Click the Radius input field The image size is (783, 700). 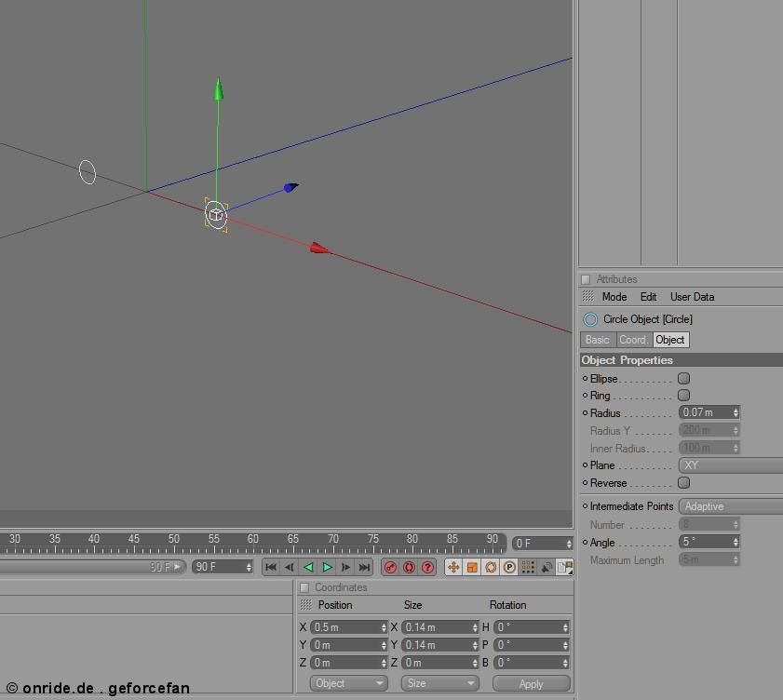[709, 412]
